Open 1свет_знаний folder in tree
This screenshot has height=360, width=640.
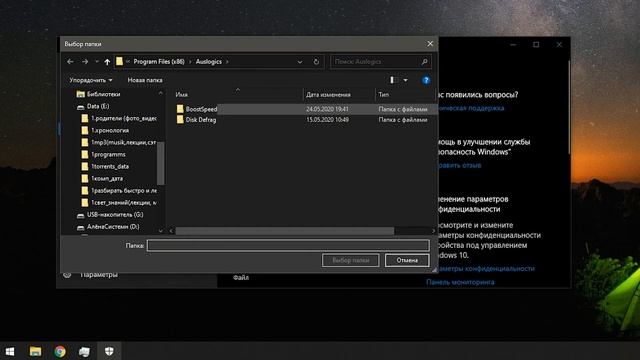(124, 202)
